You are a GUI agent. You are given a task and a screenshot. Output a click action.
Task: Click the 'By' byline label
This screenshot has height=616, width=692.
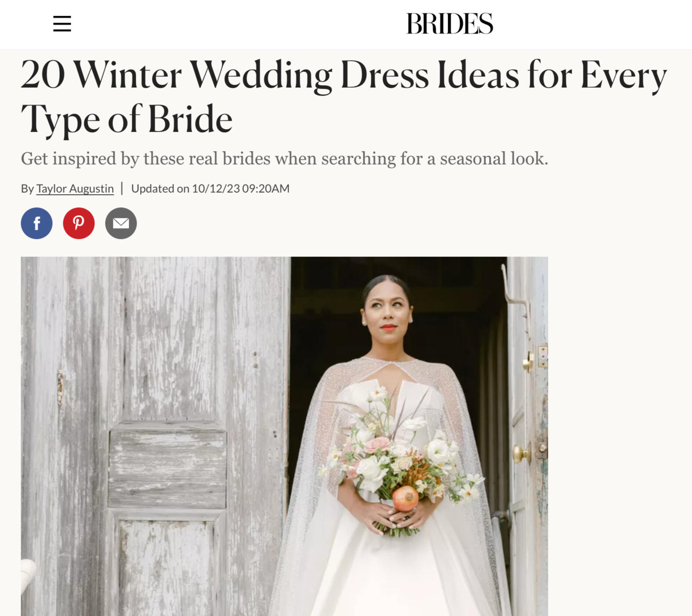27,188
